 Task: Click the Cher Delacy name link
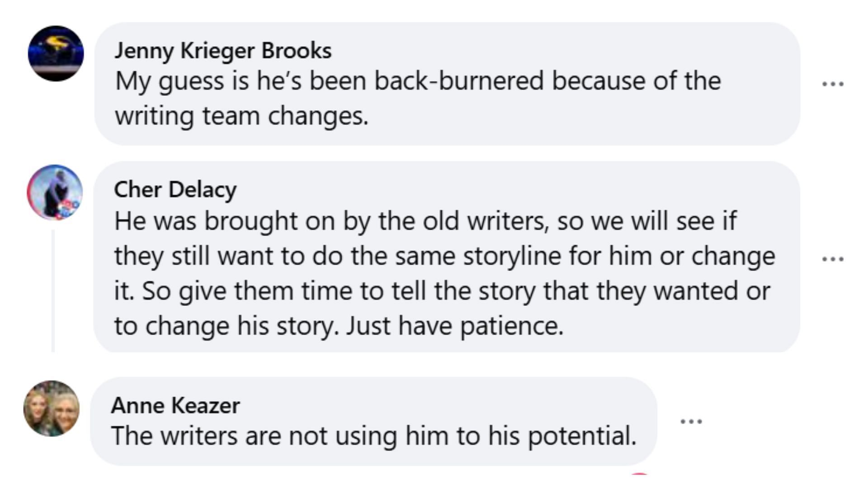coord(175,189)
